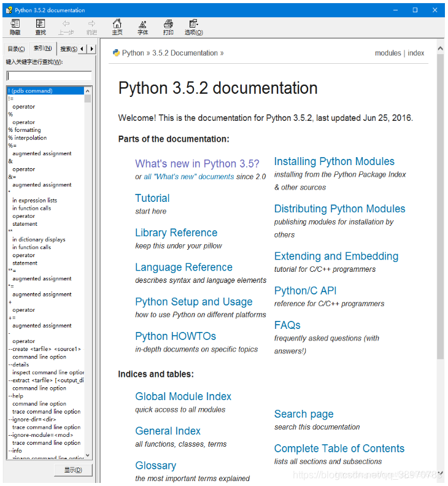Open Installing Python Modules link
The height and width of the screenshot is (486, 448).
coord(334,161)
